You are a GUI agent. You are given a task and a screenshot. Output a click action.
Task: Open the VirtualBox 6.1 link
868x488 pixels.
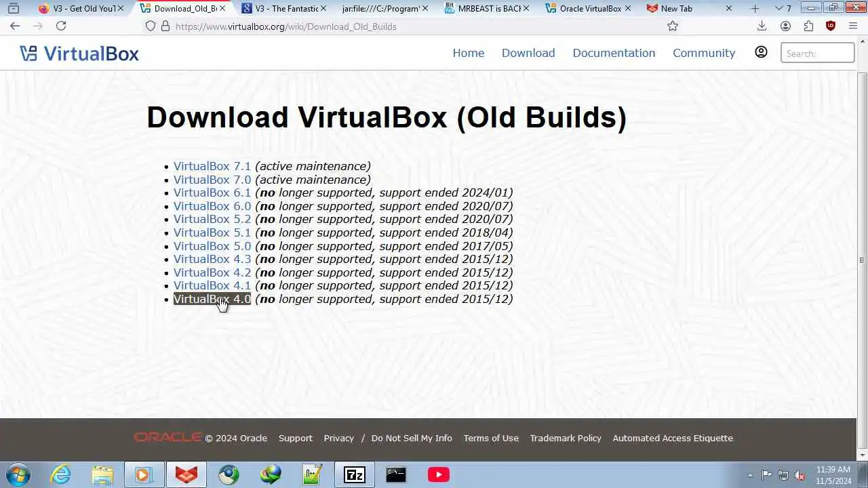click(x=212, y=192)
